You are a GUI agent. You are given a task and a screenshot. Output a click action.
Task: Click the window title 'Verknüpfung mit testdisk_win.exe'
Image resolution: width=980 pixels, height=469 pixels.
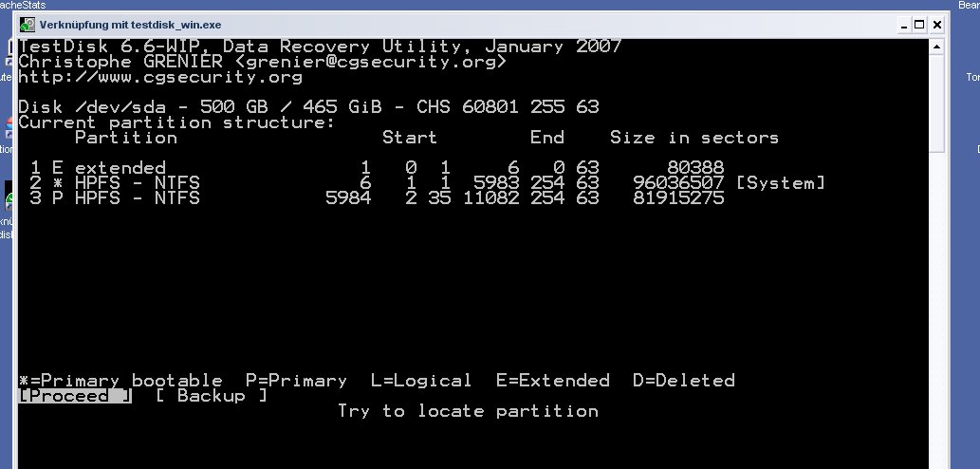(x=130, y=25)
